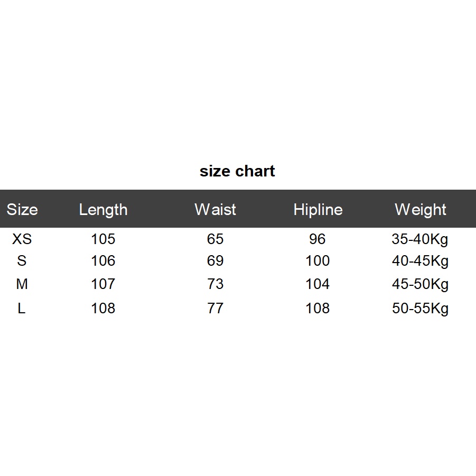Click the 35-40Kg weight value
This screenshot has width=476, height=476.
tap(420, 239)
